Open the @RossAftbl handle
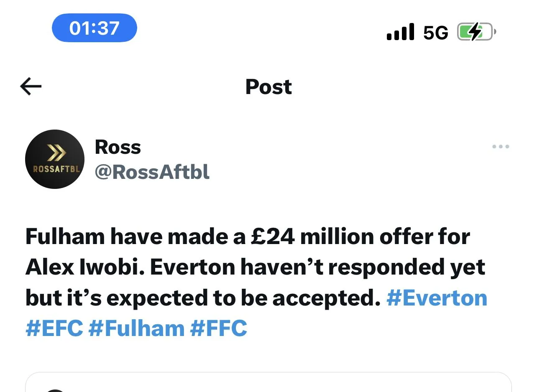The height and width of the screenshot is (392, 537). pyautogui.click(x=152, y=172)
